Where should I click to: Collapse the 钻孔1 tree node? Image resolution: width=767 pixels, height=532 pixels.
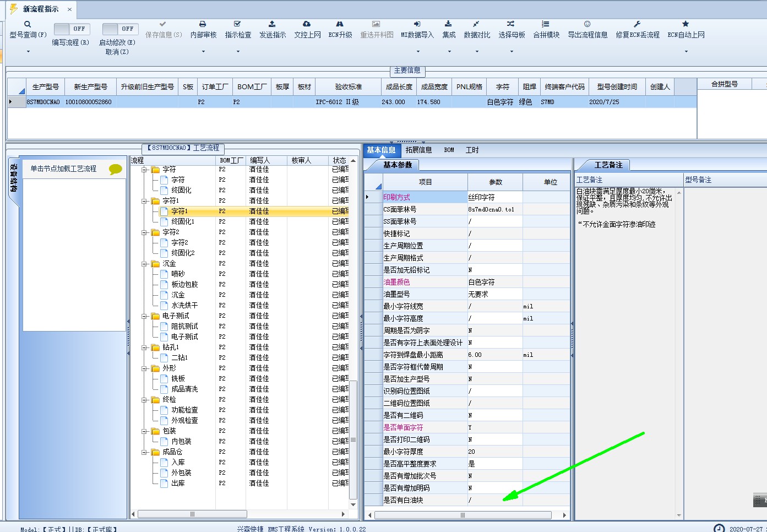(144, 348)
